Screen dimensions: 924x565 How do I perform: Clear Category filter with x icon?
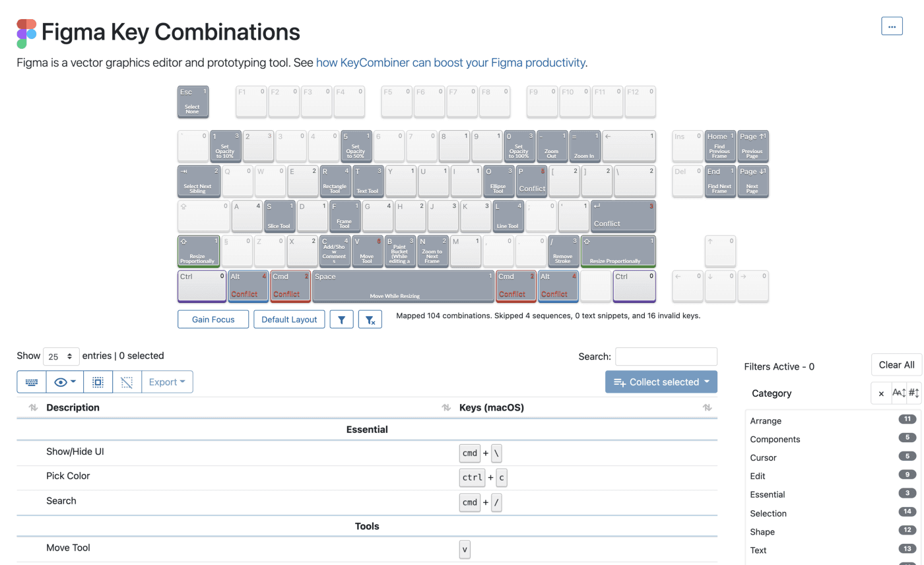(x=881, y=393)
